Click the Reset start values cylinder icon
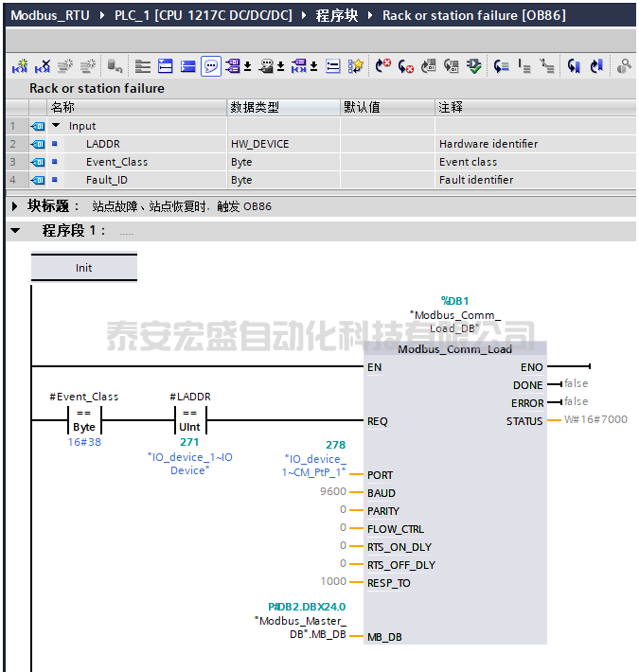639x672 pixels. coord(115,66)
